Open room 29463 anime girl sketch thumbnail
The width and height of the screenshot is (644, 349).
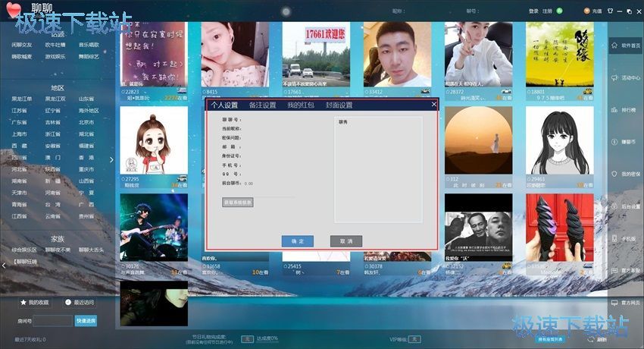tap(560, 140)
